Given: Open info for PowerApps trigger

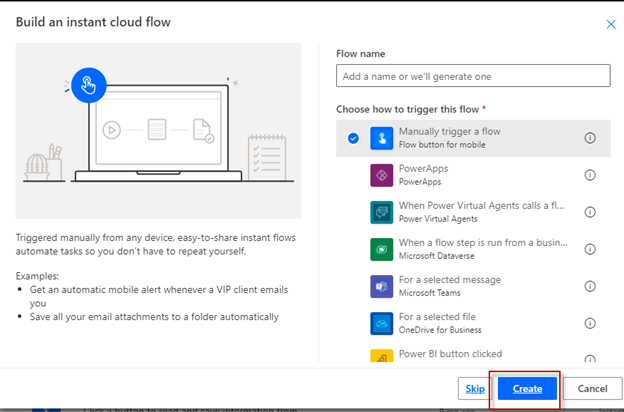Looking at the screenshot, I should (590, 175).
